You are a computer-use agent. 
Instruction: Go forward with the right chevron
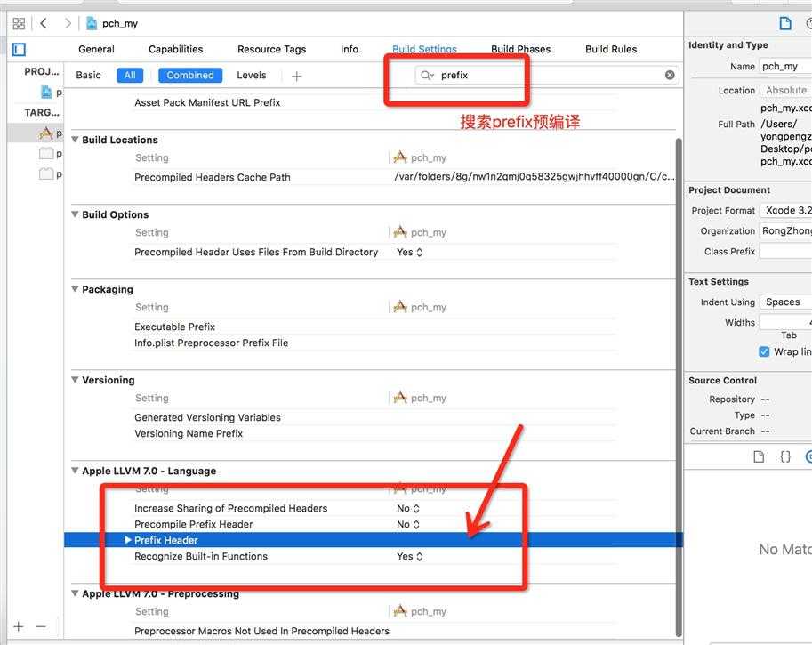coord(68,23)
